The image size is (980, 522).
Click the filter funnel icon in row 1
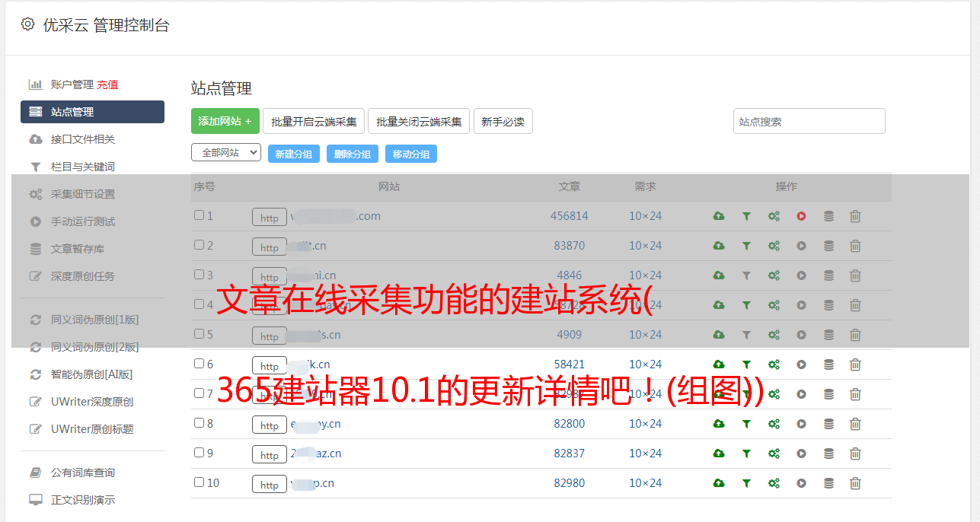click(746, 216)
